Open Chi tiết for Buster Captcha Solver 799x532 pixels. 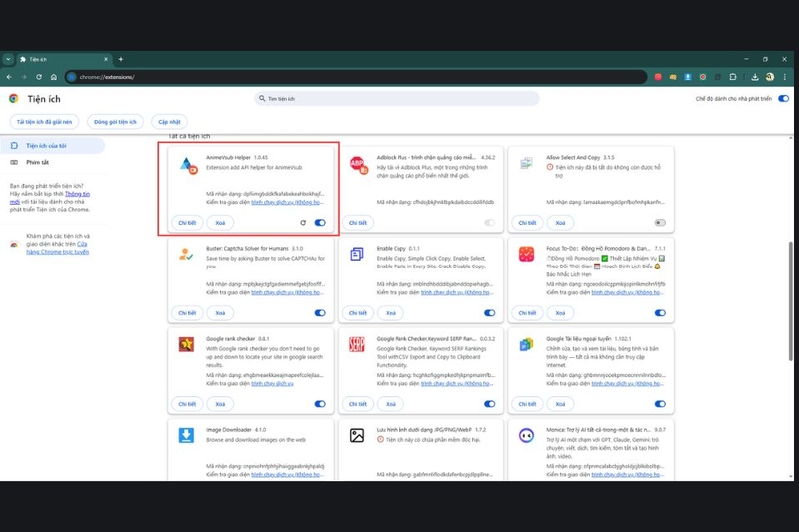187,313
